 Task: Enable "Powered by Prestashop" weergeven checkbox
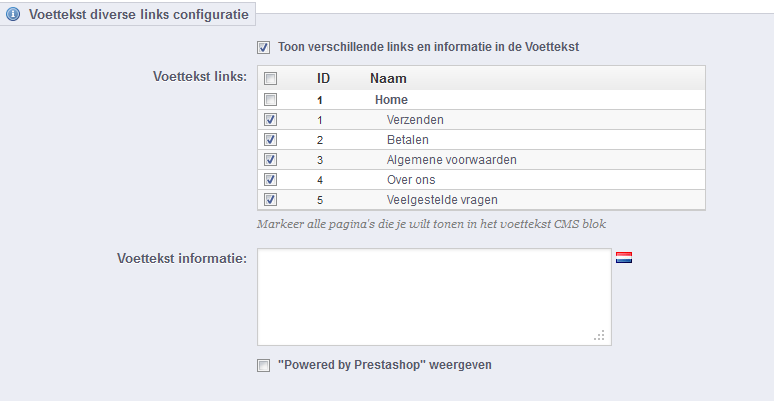264,366
